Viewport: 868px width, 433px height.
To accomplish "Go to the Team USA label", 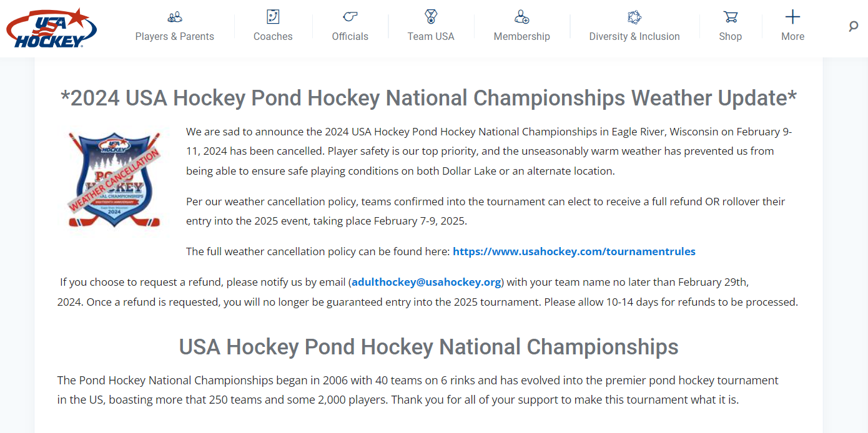I will (431, 36).
